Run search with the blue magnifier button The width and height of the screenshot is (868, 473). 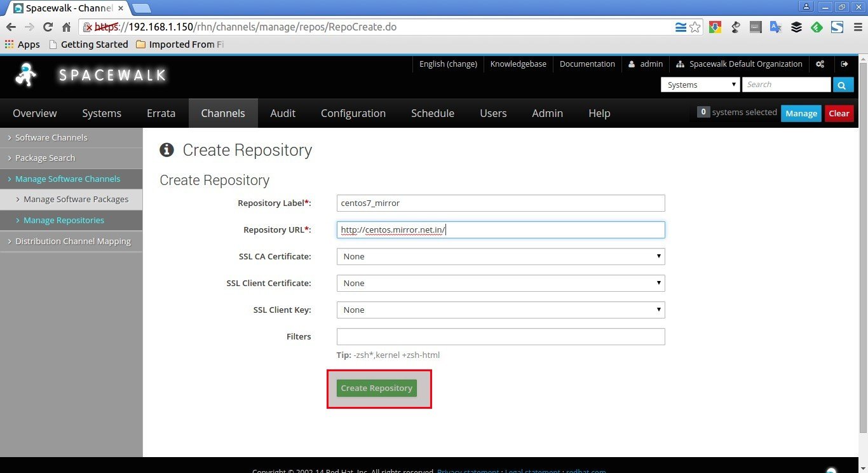pyautogui.click(x=843, y=85)
